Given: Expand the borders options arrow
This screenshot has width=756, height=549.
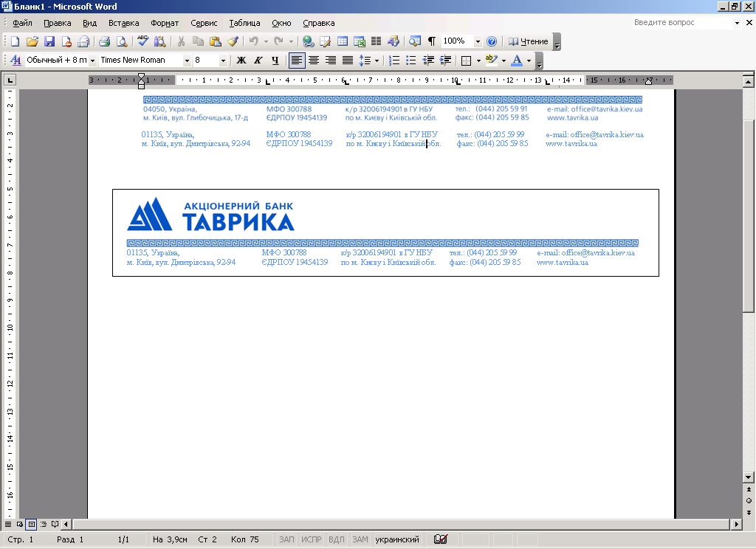Looking at the screenshot, I should (x=478, y=61).
